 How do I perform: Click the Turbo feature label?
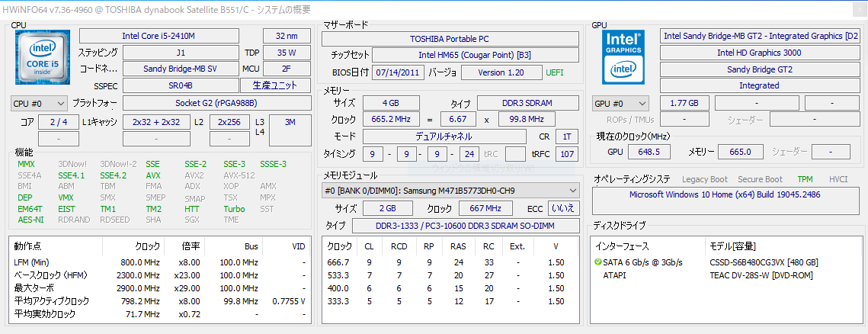[234, 209]
